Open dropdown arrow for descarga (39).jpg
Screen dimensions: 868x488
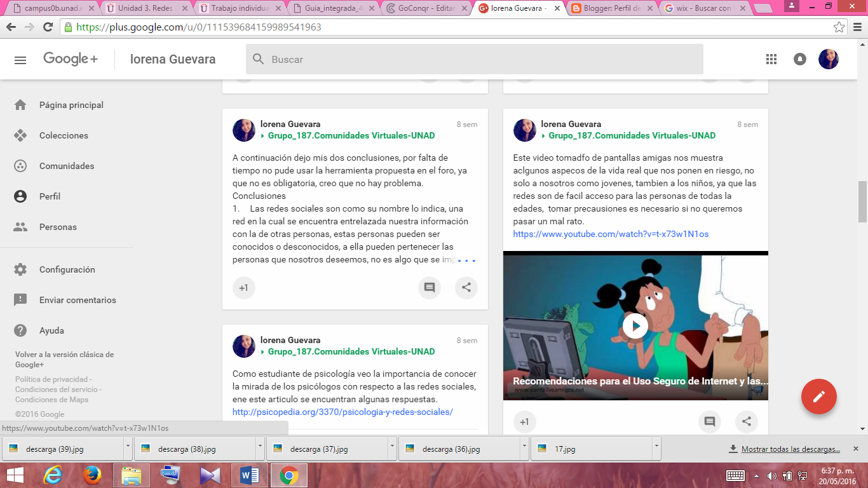[128, 448]
